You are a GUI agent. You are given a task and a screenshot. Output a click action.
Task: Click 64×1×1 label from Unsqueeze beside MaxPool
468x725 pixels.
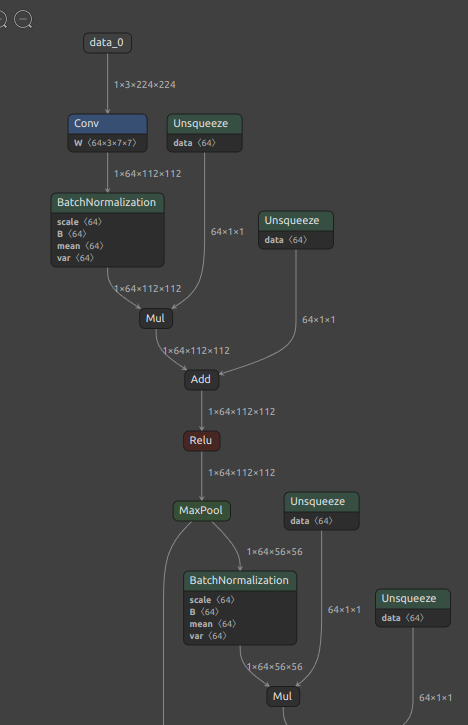click(344, 610)
